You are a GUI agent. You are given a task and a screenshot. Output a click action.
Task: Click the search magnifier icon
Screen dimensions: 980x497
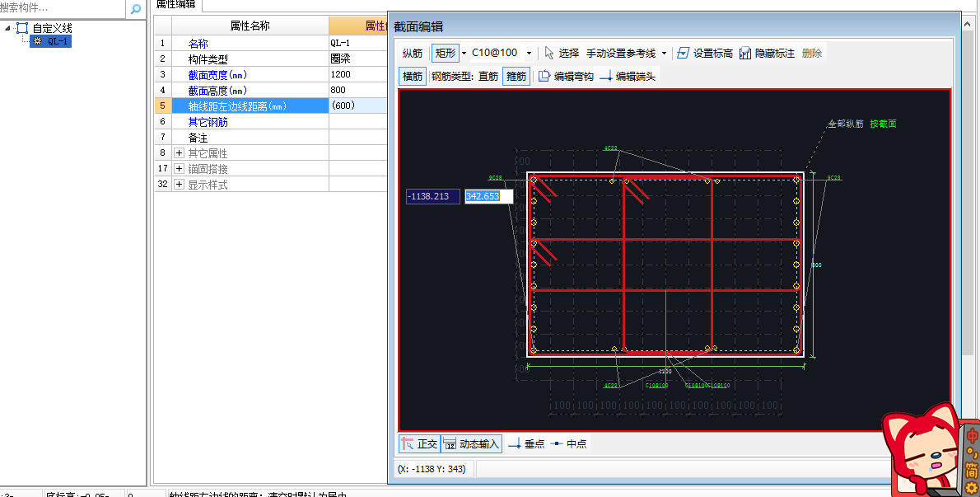point(136,9)
